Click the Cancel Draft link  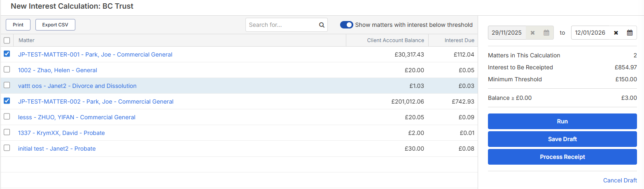(x=620, y=180)
